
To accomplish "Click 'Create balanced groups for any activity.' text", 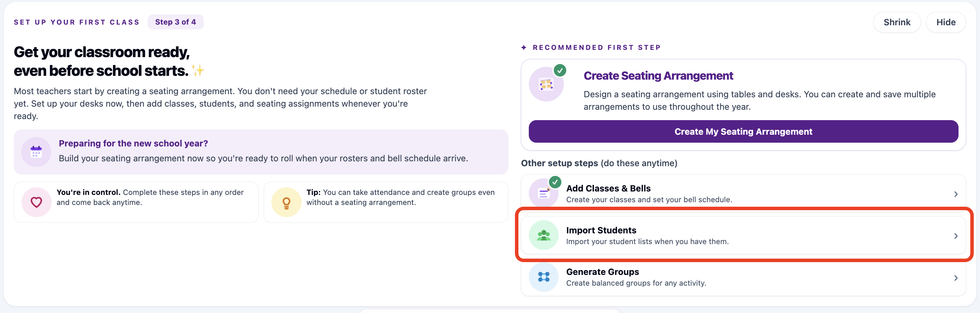I will pos(636,283).
